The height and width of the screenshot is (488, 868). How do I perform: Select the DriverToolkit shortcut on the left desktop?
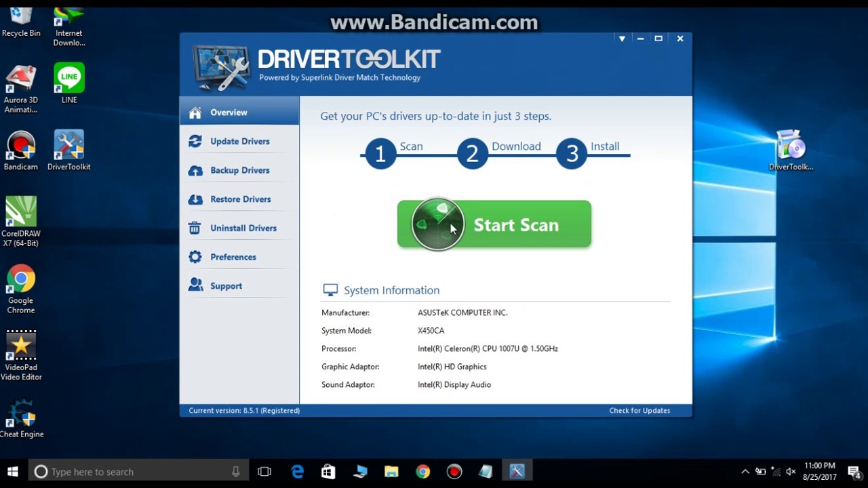pyautogui.click(x=69, y=150)
